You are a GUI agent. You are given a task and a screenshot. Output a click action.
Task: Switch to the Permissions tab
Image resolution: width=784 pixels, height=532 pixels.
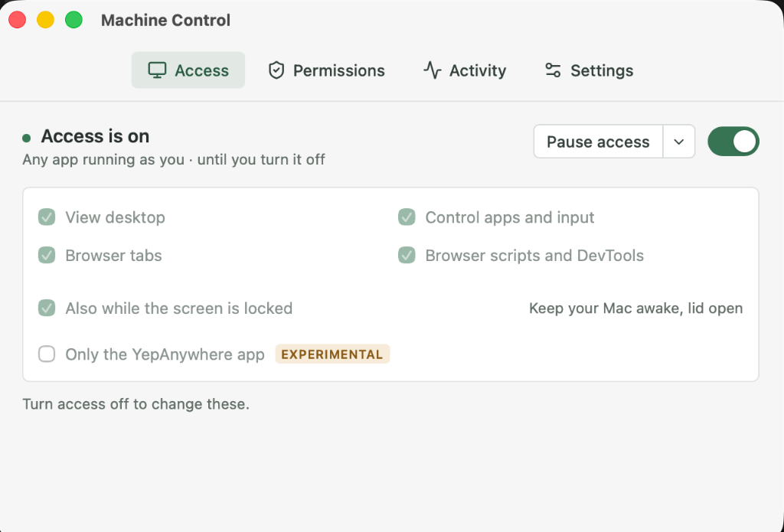326,70
